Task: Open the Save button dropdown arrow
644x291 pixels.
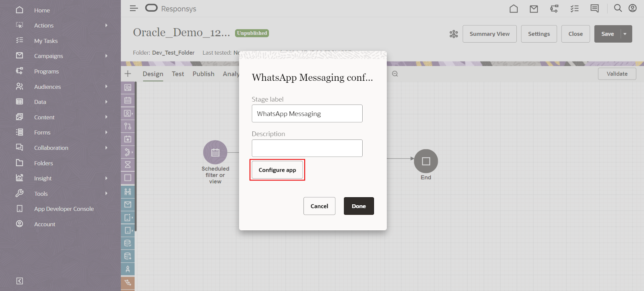Action: pos(625,34)
